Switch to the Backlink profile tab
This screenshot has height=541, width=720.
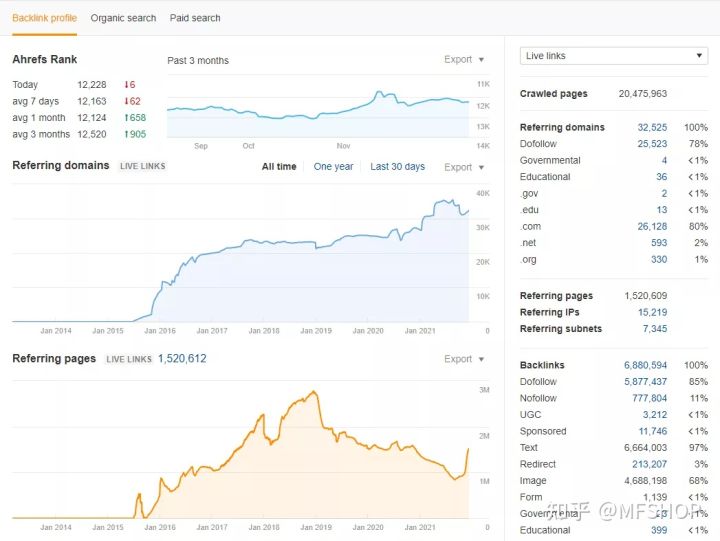(x=45, y=18)
